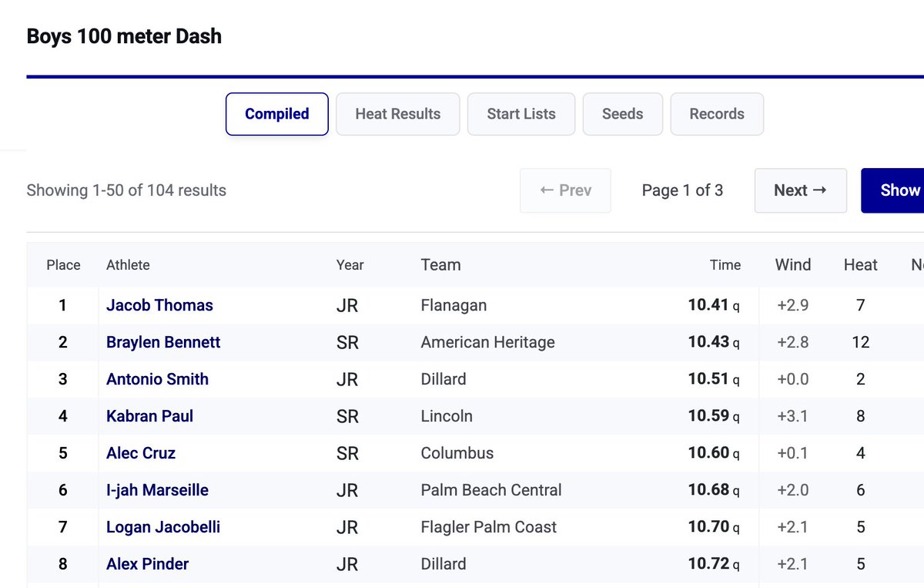
Task: Click the Page 1 of 3 indicator
Action: coord(682,190)
